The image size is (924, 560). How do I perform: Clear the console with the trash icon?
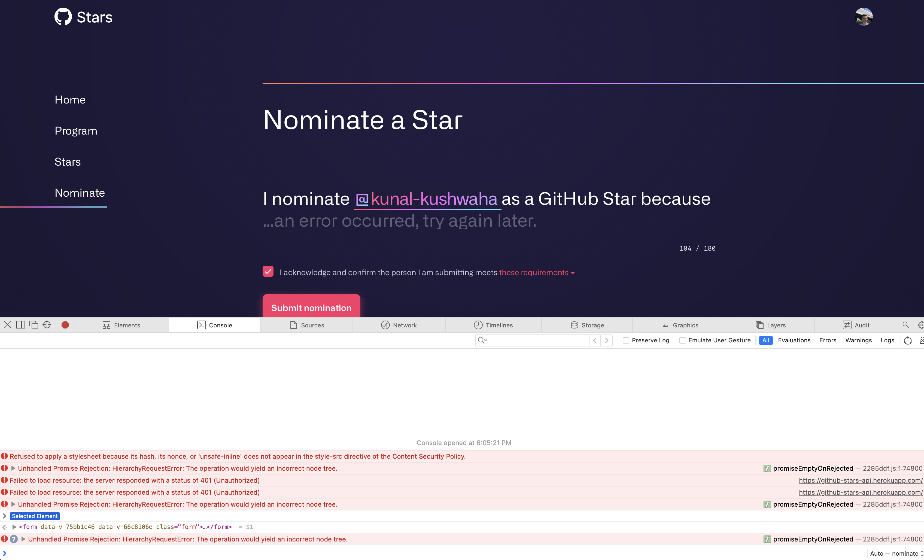point(922,340)
